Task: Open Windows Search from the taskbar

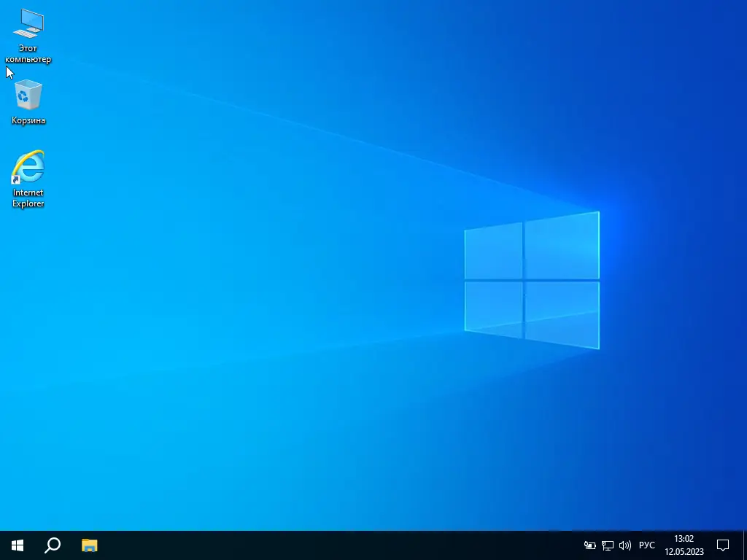Action: [52, 545]
